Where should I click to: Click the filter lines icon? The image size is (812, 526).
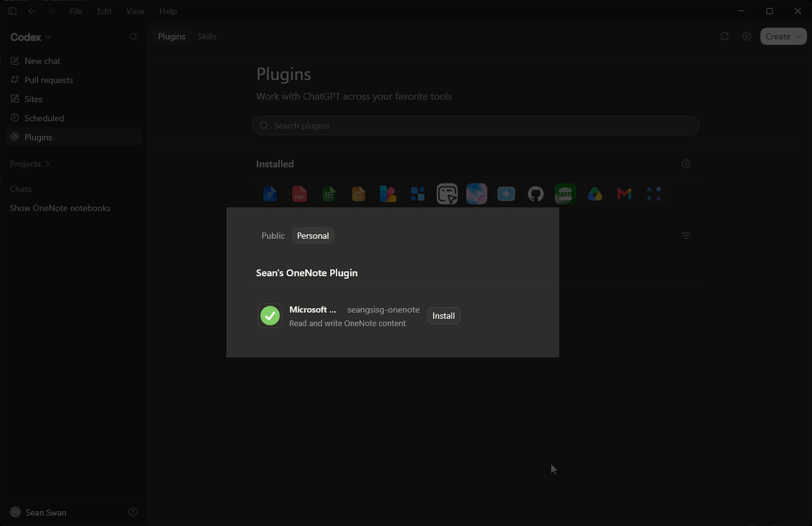click(x=686, y=236)
